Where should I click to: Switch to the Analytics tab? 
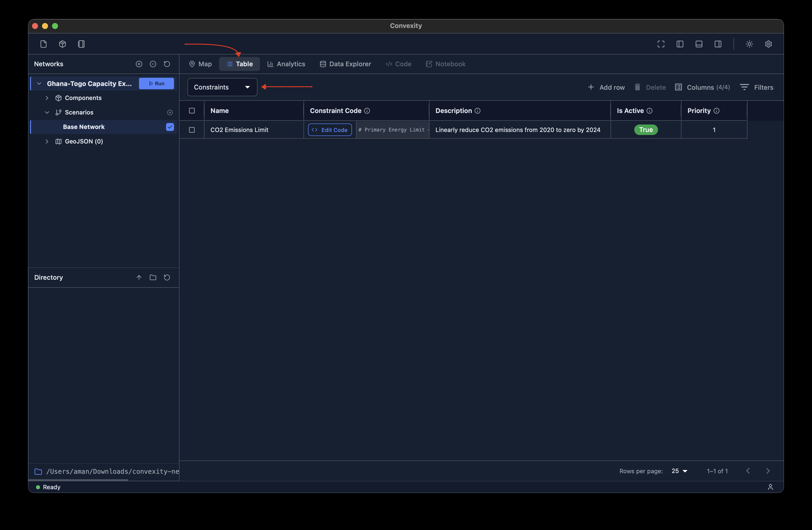coord(286,64)
